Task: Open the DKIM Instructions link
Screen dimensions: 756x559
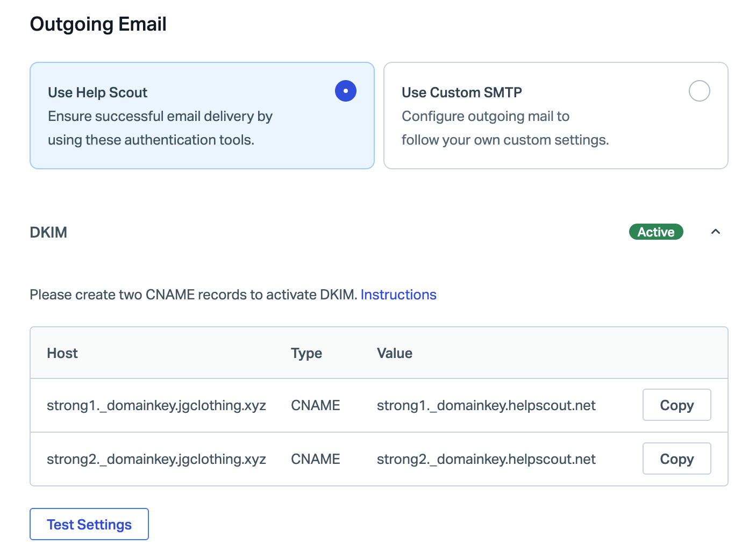Action: (398, 295)
